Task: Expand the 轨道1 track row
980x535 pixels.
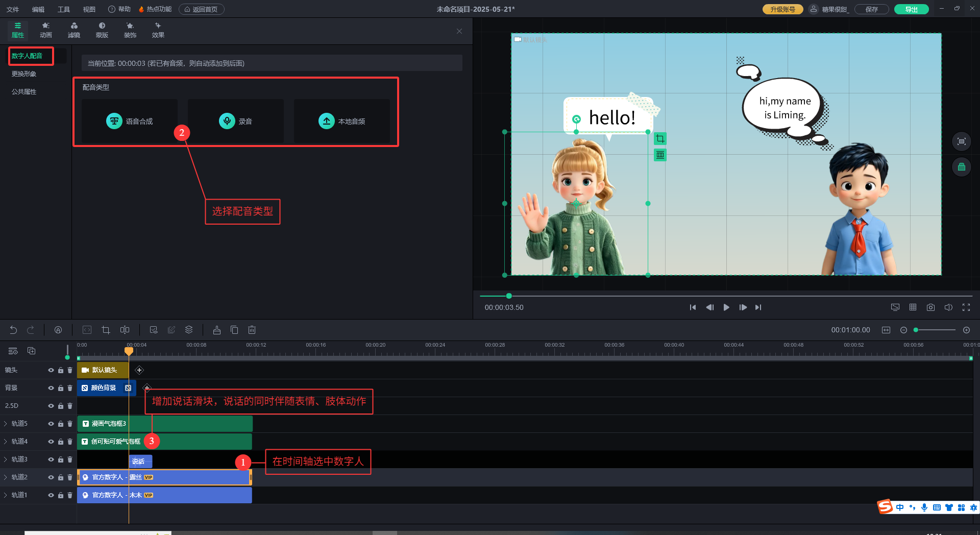Action: (6, 495)
